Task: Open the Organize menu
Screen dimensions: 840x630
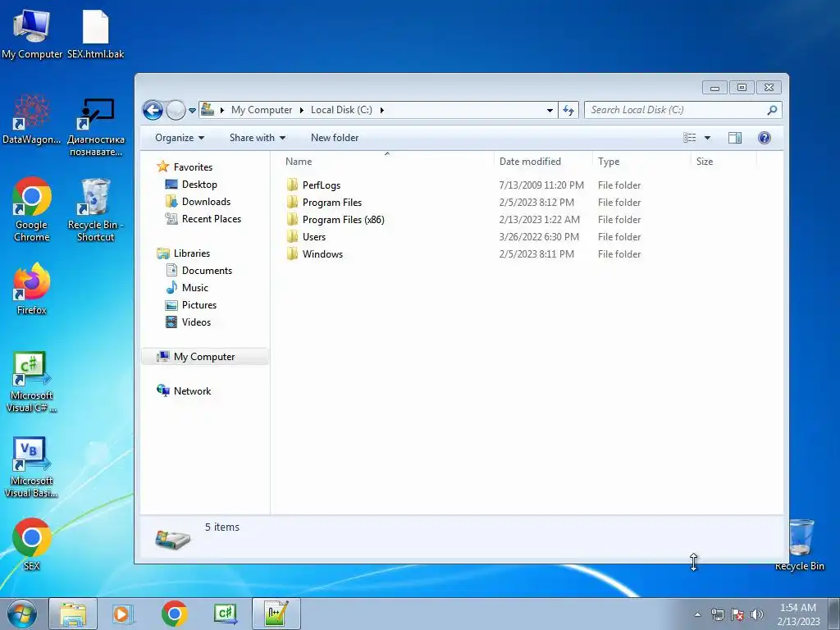Action: 180,138
